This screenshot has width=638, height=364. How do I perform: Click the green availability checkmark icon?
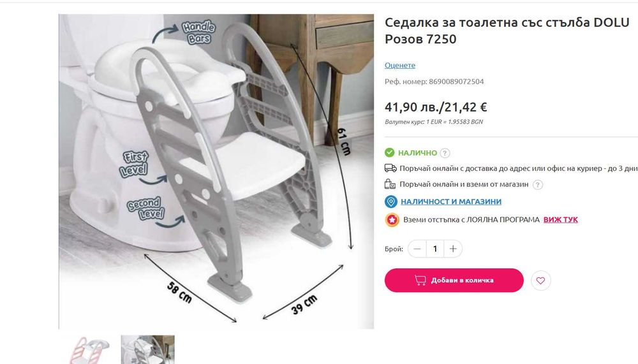pyautogui.click(x=389, y=152)
